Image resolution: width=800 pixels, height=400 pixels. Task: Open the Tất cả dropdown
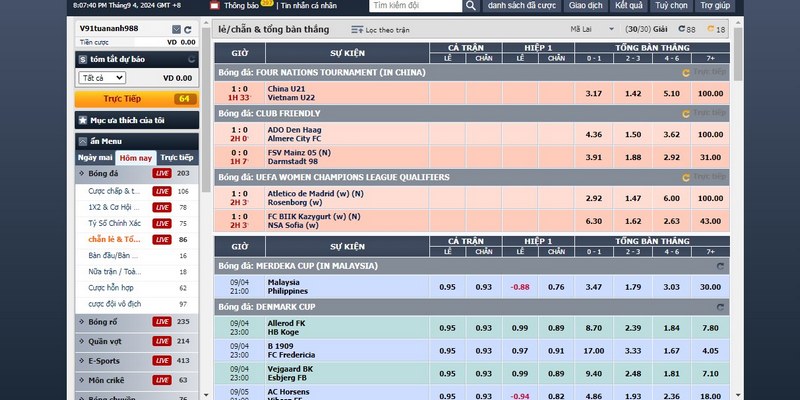102,78
